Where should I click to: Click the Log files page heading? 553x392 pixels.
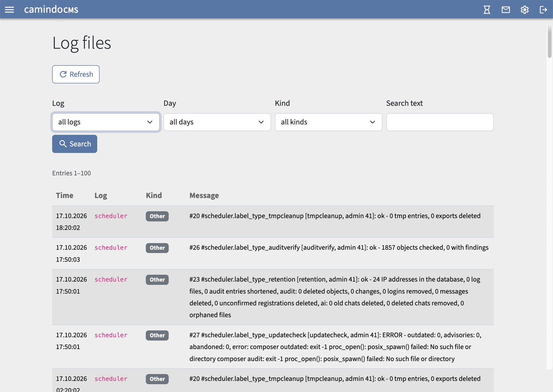[x=82, y=43]
